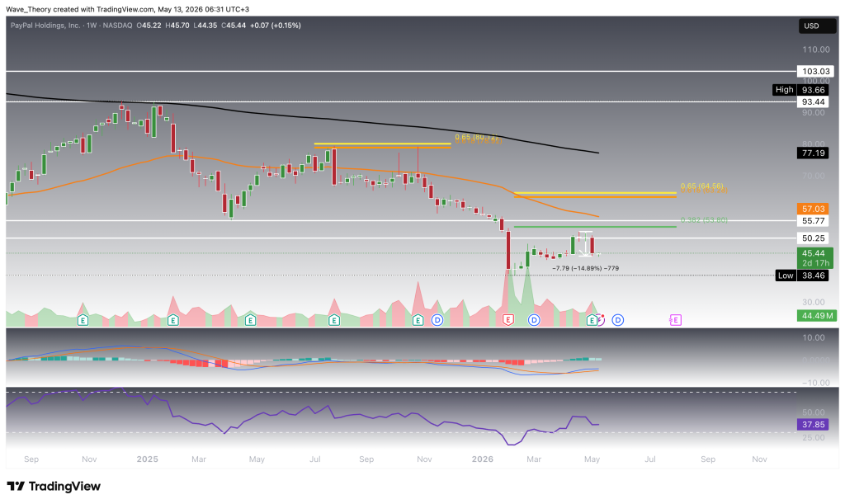Image resolution: width=845 pixels, height=504 pixels.
Task: Open the earnings marker in late Oct 2025
Action: (418, 320)
